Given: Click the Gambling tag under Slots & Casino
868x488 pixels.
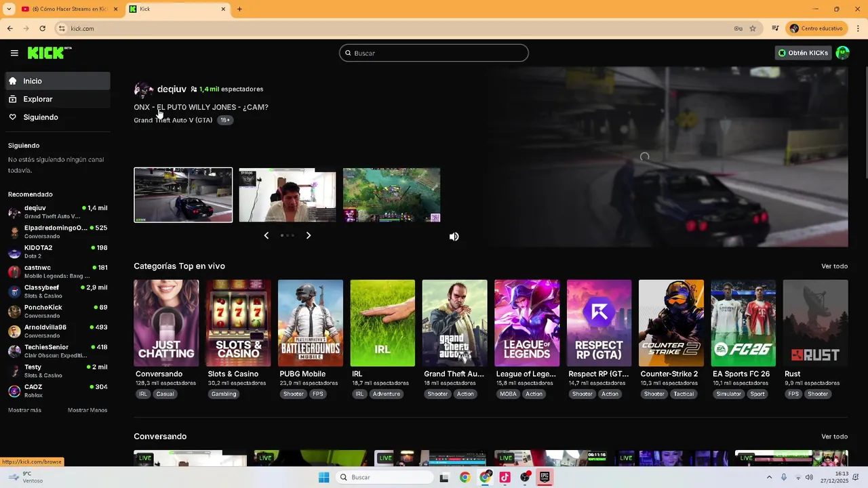Looking at the screenshot, I should [224, 394].
